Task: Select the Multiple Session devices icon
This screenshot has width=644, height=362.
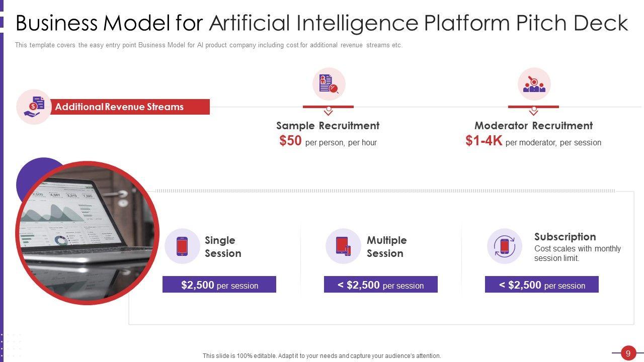Action: pos(343,246)
